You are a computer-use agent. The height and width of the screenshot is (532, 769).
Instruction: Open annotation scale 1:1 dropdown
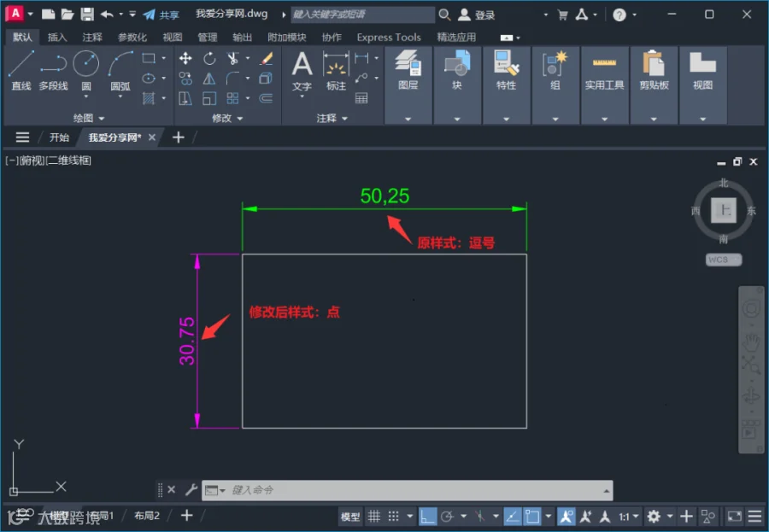tap(628, 517)
